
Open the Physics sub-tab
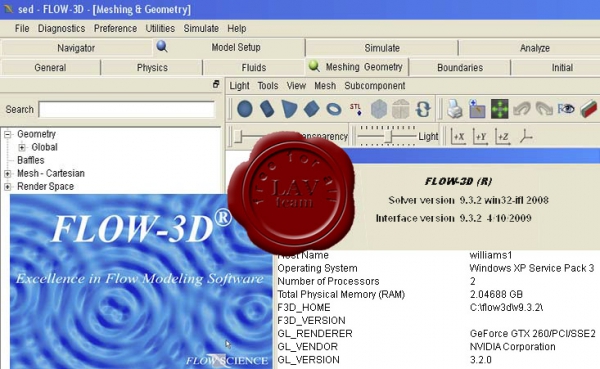point(152,68)
